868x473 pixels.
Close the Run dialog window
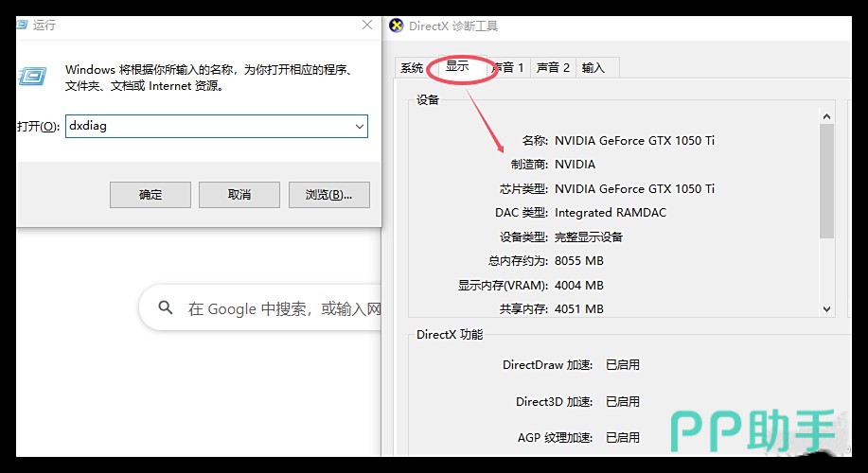pyautogui.click(x=367, y=26)
